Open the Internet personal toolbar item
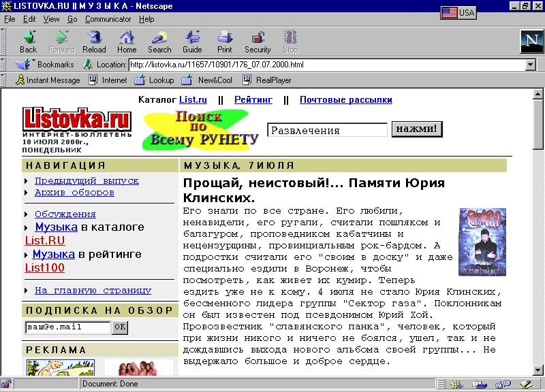Image resolution: width=545 pixels, height=392 pixels. [108, 80]
